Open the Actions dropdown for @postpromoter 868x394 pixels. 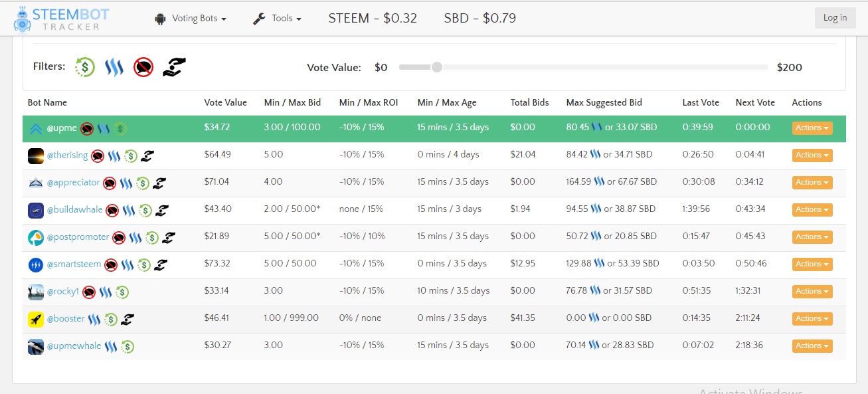(x=812, y=237)
